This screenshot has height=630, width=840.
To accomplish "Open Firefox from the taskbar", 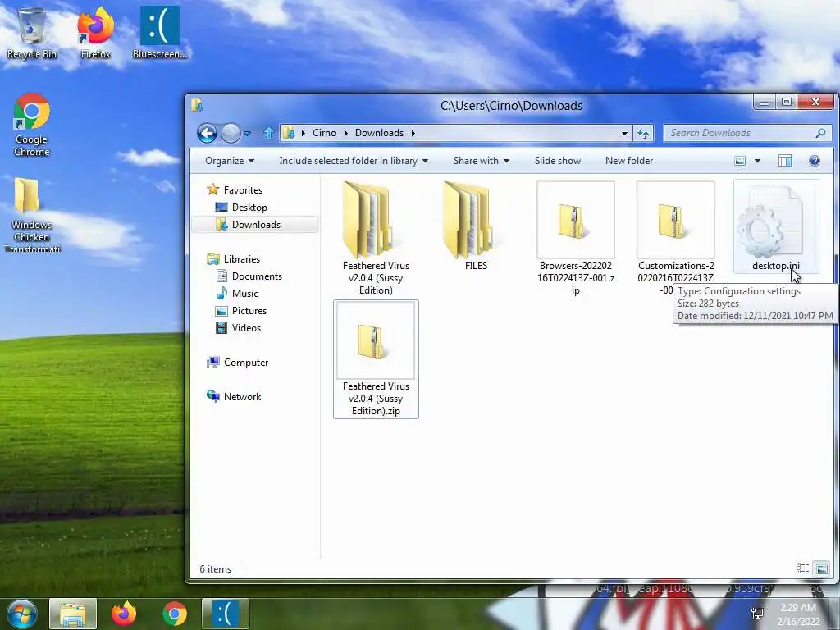I will (x=124, y=614).
